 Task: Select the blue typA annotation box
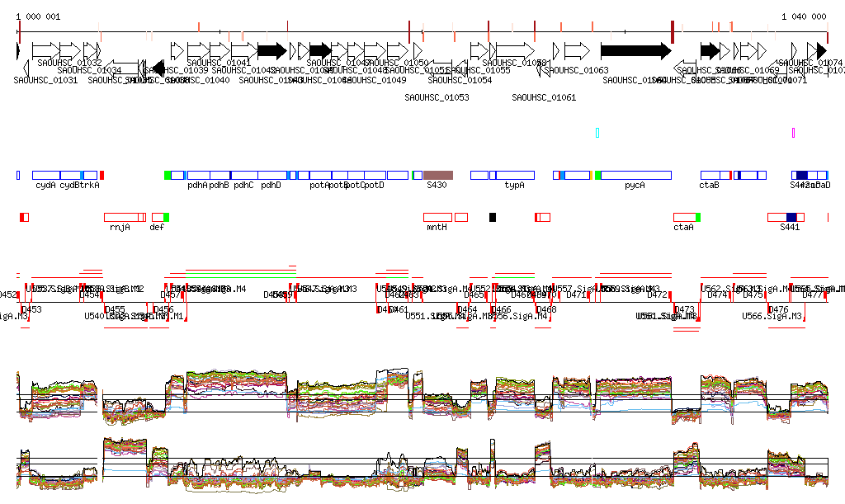pos(515,175)
